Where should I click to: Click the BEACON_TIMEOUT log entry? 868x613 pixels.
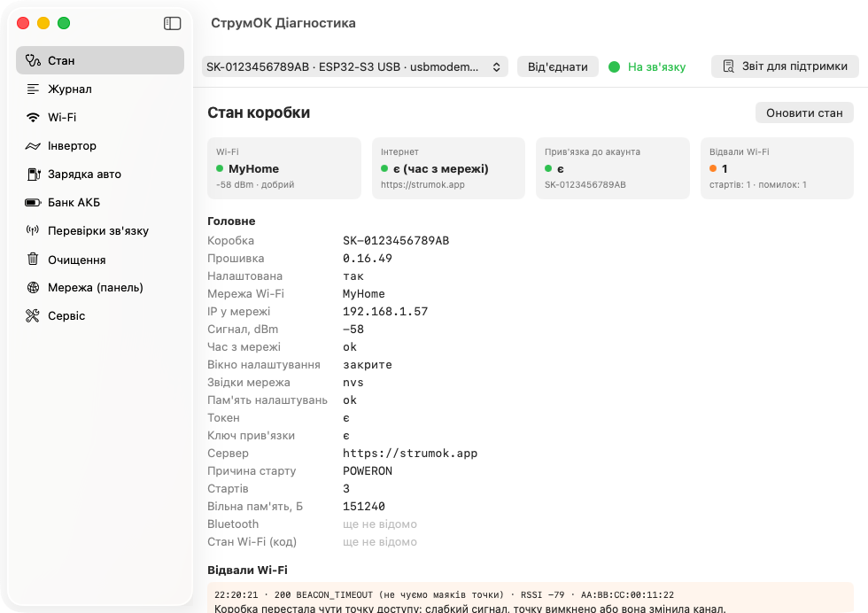click(x=531, y=598)
